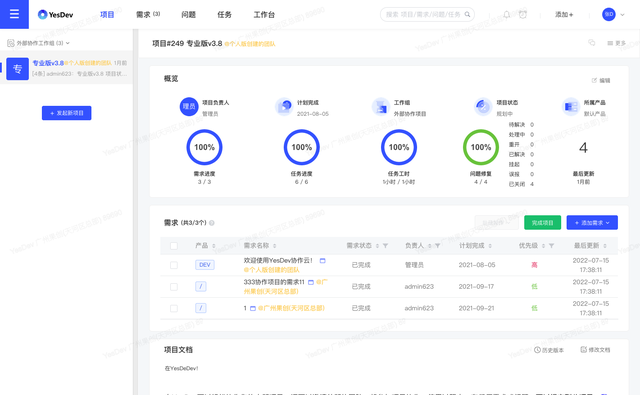
Task: Switch to the 问题 tab
Action: click(x=189, y=15)
